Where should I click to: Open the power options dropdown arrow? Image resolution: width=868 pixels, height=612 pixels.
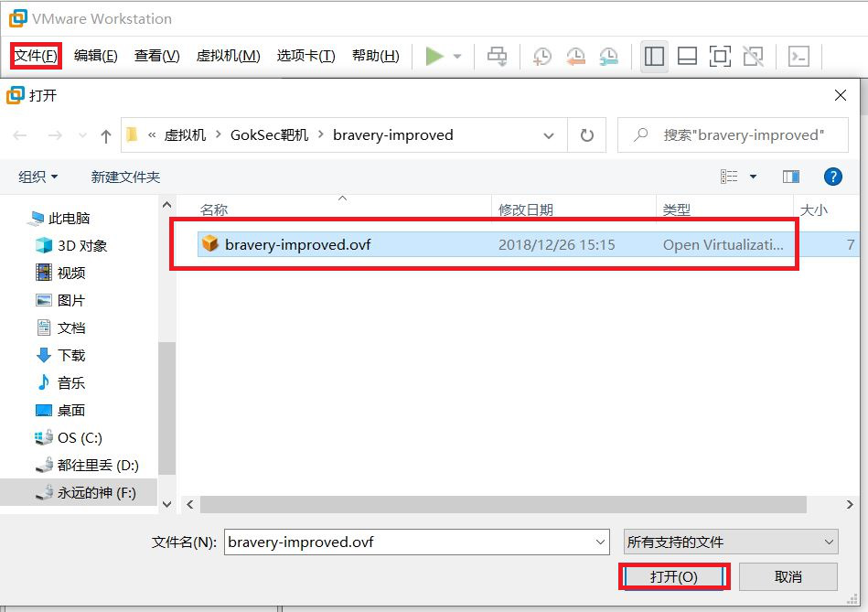pyautogui.click(x=457, y=56)
